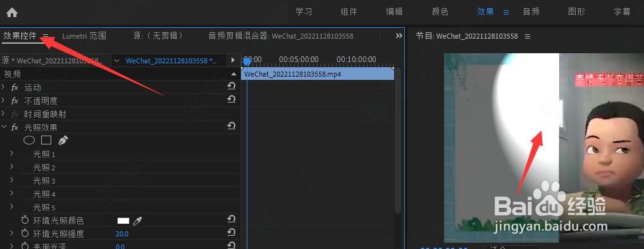Expand the 环境光照强度 parameter
The image size is (644, 249).
[11, 233]
